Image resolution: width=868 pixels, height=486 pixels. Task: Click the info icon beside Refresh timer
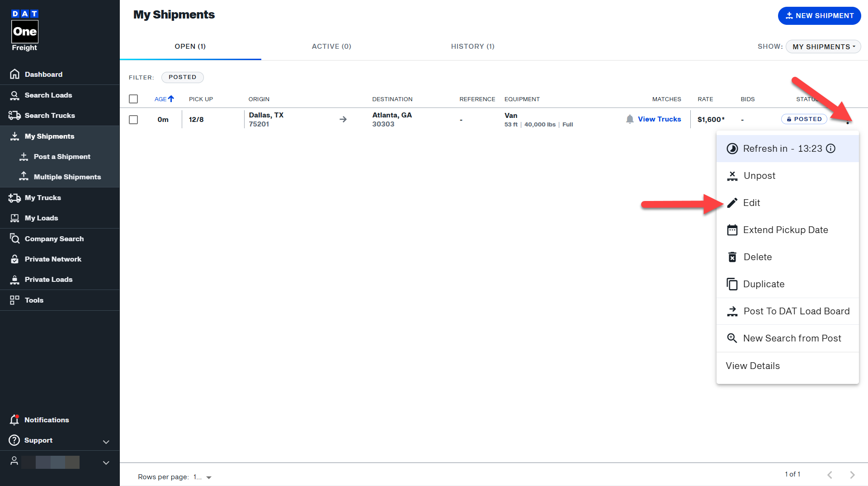click(x=830, y=149)
